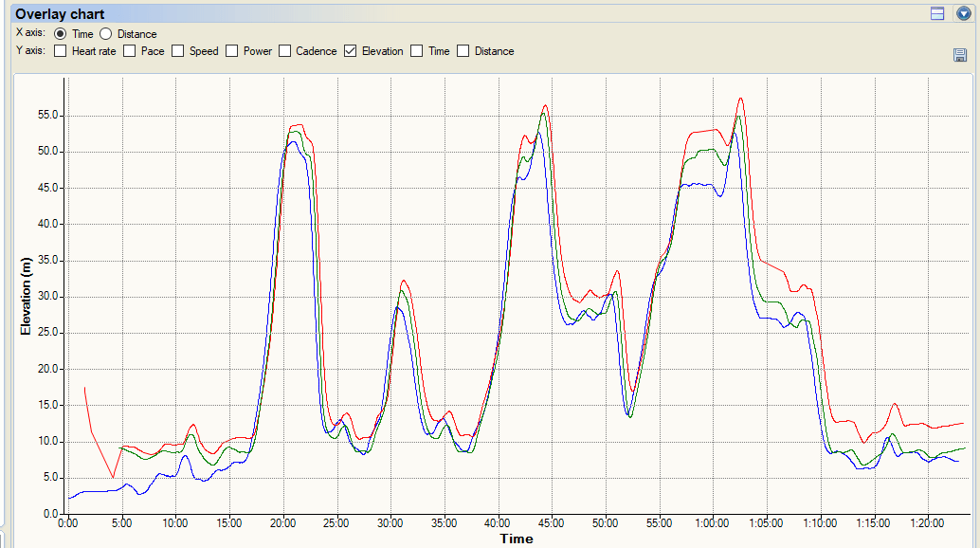The width and height of the screenshot is (980, 548).
Task: Uncheck the Elevation checkbox
Action: point(350,51)
